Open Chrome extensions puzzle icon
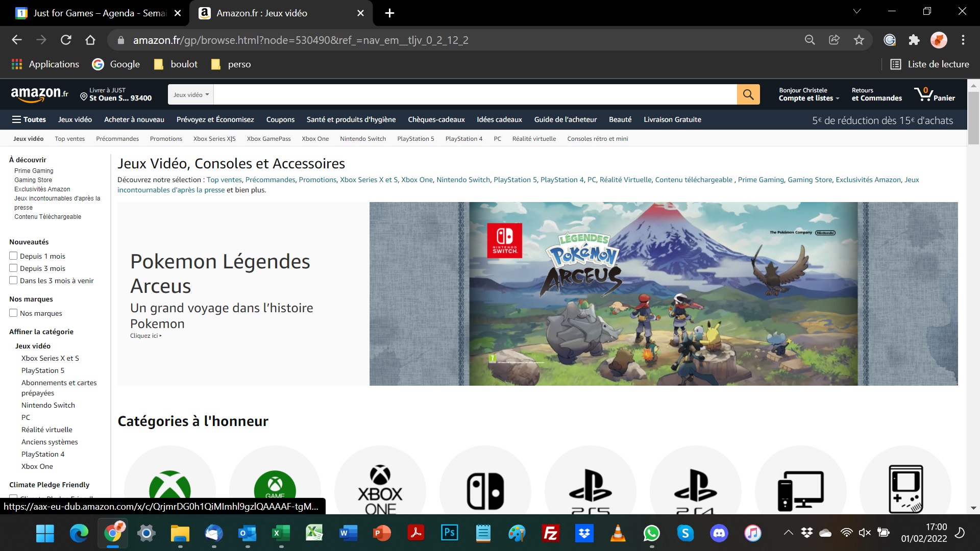The height and width of the screenshot is (551, 980). 914,40
